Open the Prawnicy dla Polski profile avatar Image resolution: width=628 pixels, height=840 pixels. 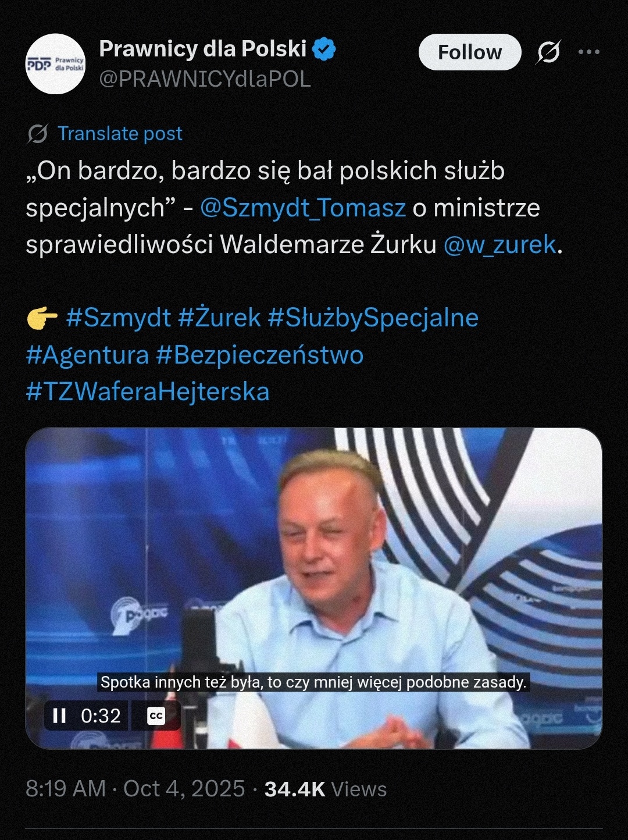(x=56, y=64)
